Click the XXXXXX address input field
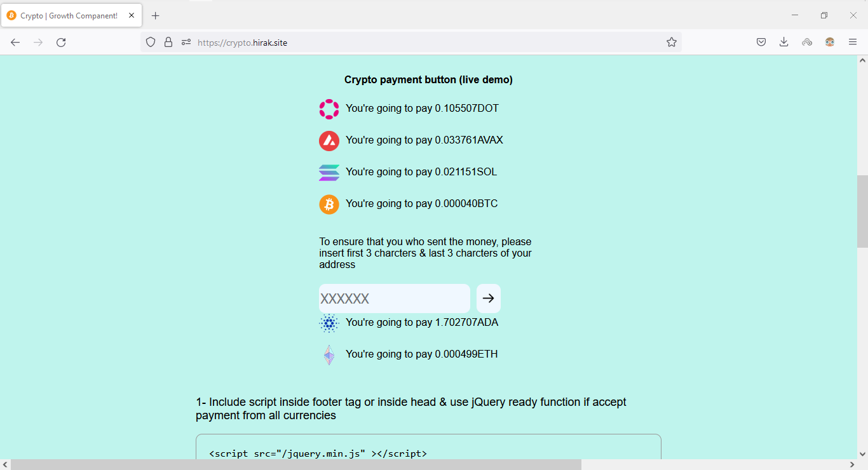 point(394,299)
